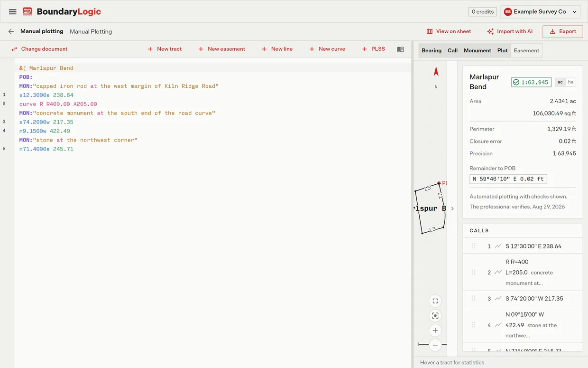
Task: Collapse the side panel with chevron
Action: (452, 208)
